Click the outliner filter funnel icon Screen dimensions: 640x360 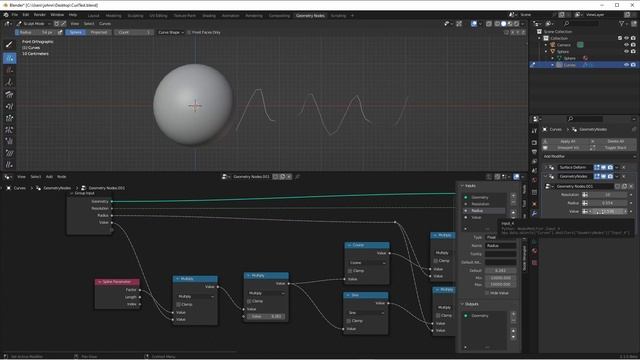(x=622, y=24)
